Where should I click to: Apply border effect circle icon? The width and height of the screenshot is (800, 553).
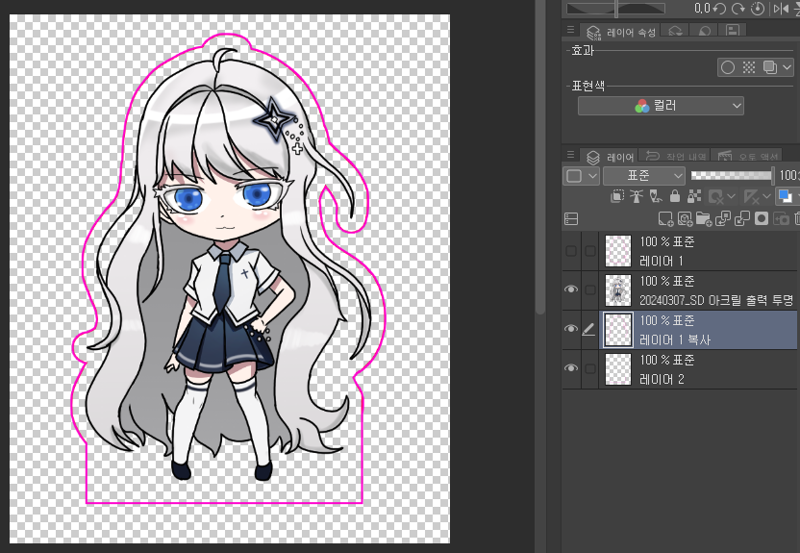tap(728, 67)
